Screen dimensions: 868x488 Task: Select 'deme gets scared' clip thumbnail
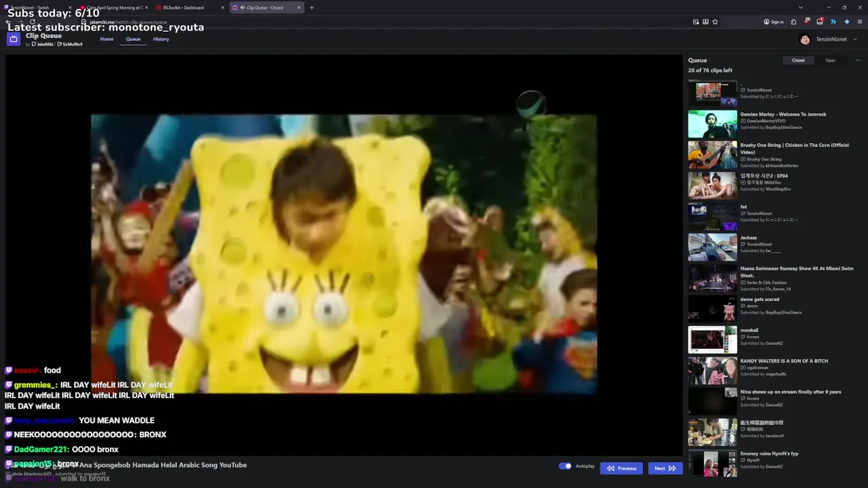tap(712, 309)
